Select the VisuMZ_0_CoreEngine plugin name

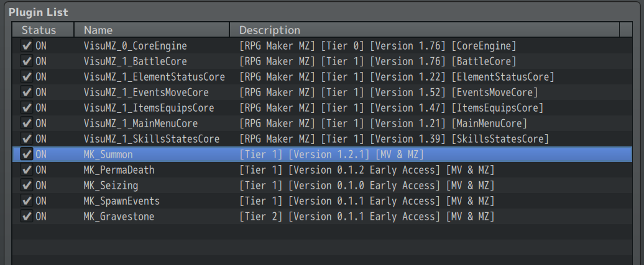(x=135, y=46)
